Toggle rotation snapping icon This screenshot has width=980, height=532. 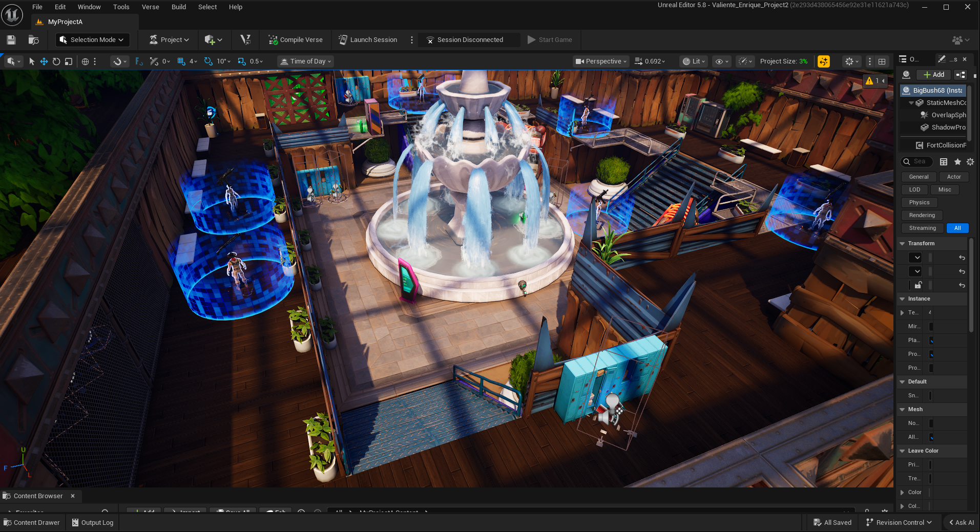click(208, 61)
